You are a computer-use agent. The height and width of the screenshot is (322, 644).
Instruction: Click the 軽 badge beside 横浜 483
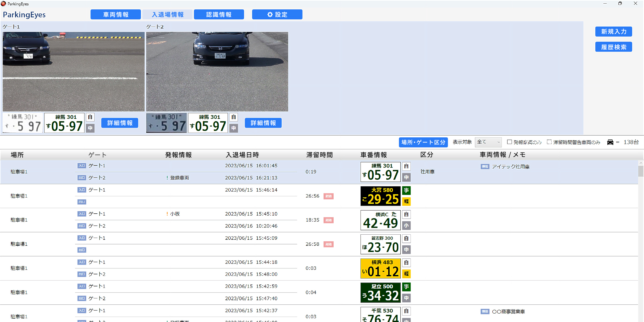tap(406, 274)
